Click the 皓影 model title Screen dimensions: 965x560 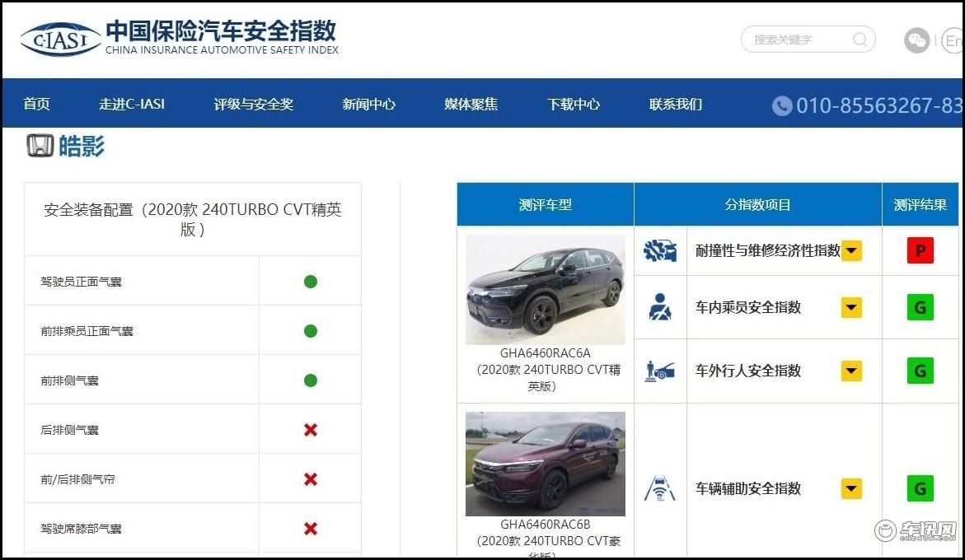(82, 146)
